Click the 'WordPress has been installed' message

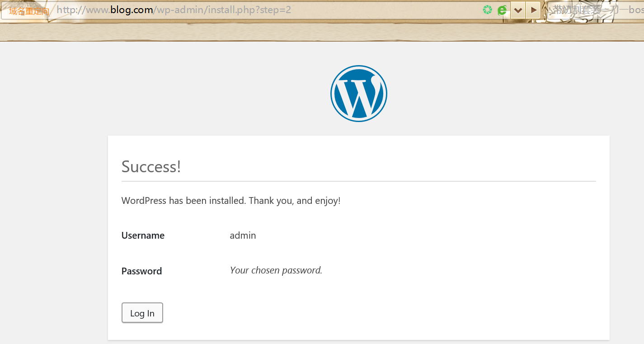point(230,200)
